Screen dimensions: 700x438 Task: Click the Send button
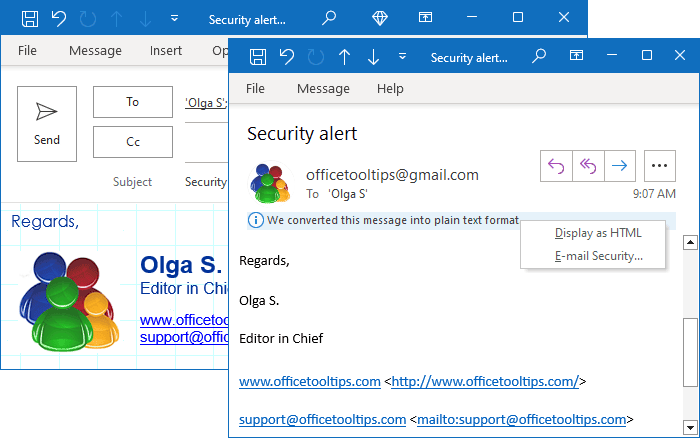point(47,124)
